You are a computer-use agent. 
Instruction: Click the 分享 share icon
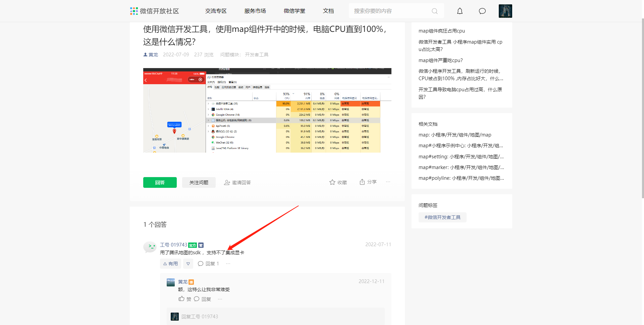pyautogui.click(x=362, y=182)
